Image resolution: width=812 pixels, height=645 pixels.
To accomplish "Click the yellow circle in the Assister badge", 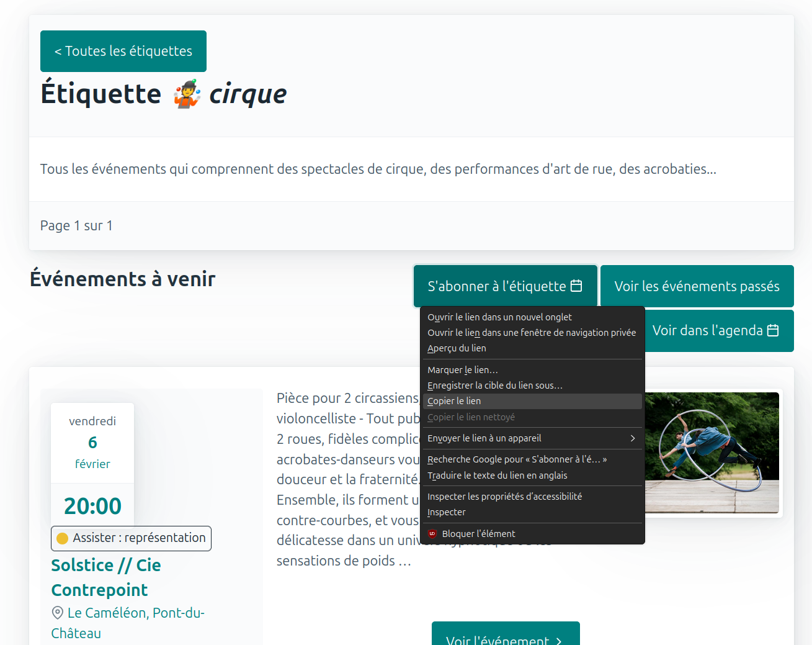I will coord(63,538).
